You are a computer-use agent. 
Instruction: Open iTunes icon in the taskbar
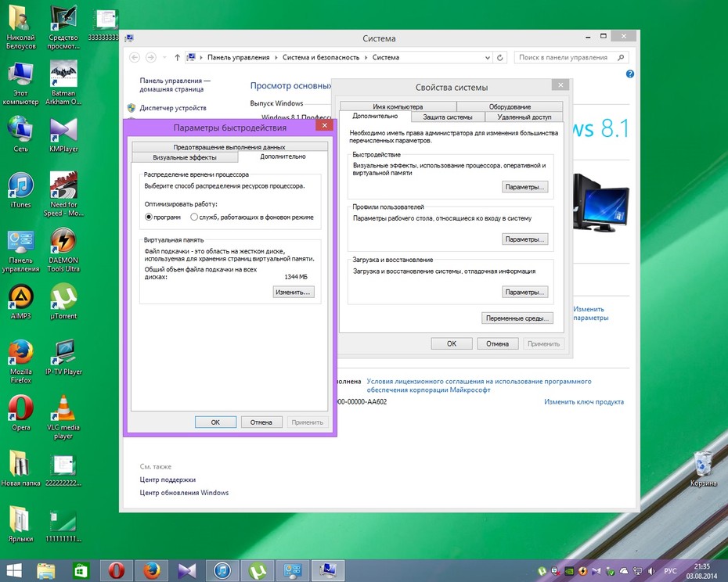(222, 570)
